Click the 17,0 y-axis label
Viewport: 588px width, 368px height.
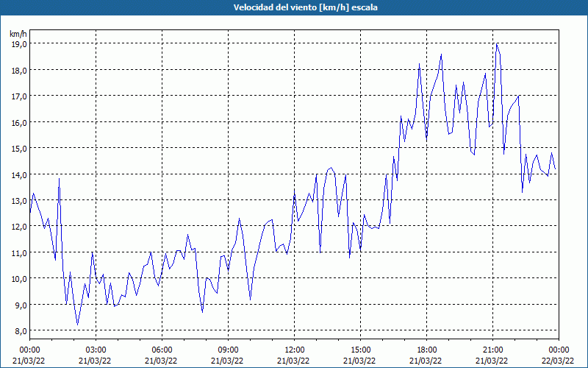coord(19,96)
